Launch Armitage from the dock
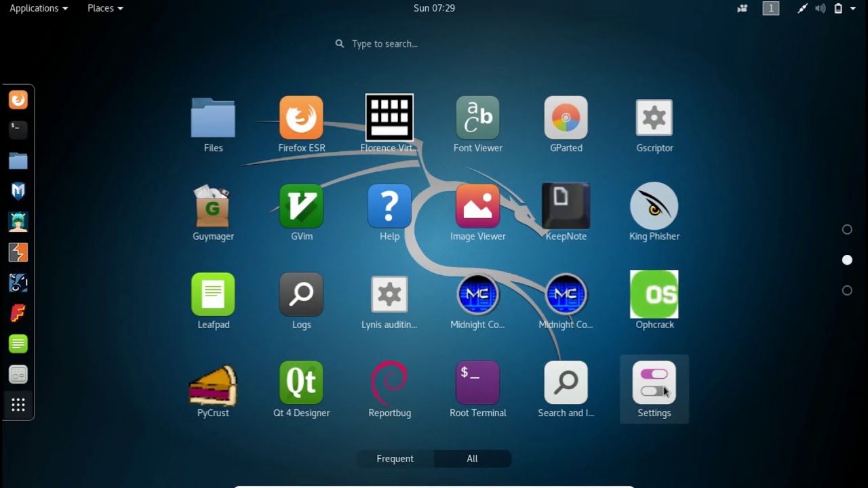 click(x=18, y=222)
